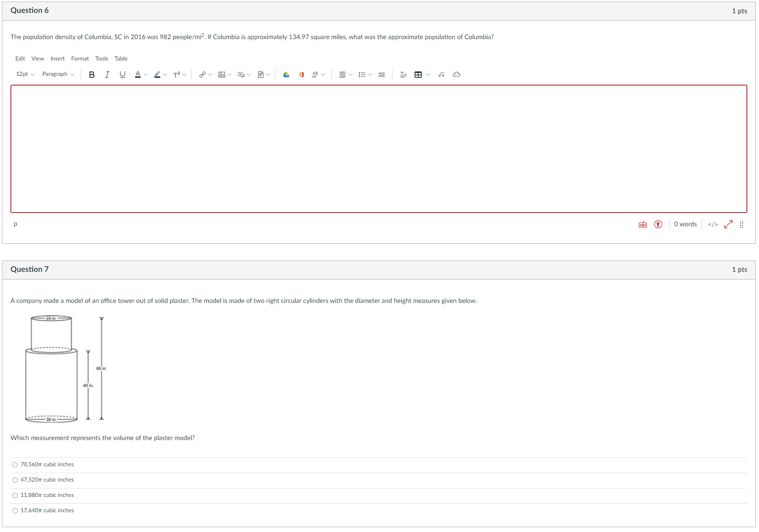Select the 47,520π cubic inches answer

pos(15,480)
